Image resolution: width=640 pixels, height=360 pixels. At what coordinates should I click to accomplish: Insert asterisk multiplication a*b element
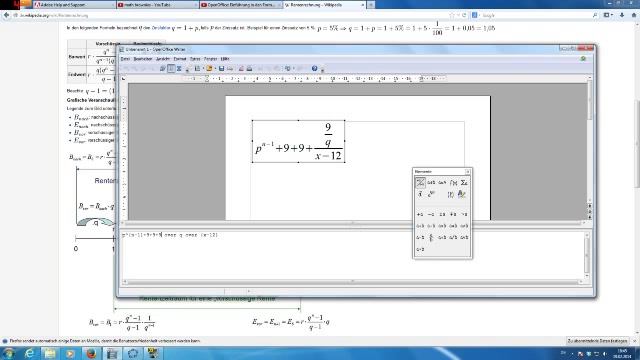453,226
